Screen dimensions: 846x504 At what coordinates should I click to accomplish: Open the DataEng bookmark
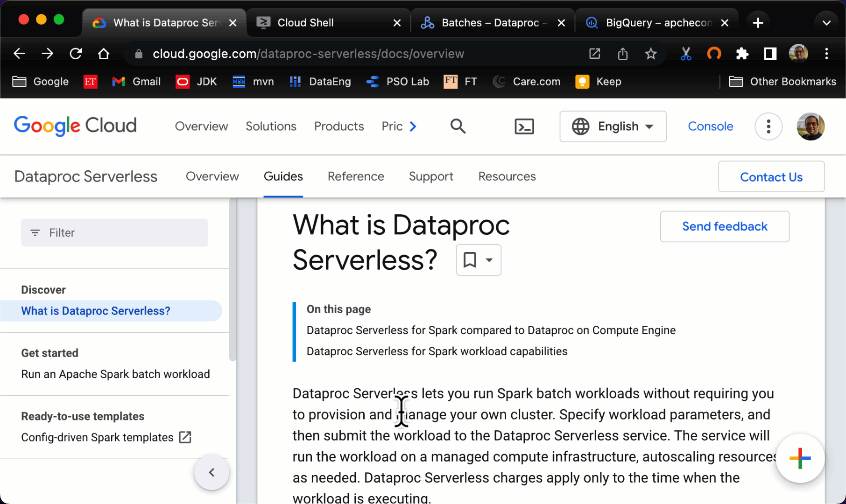320,82
